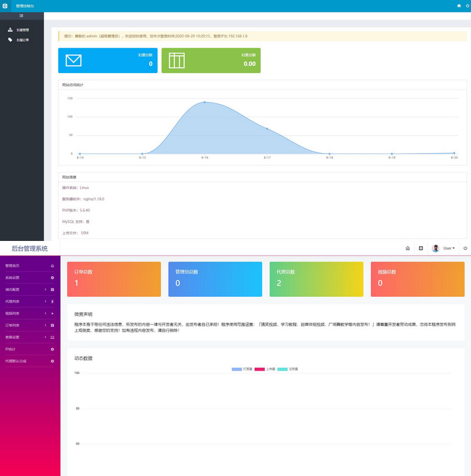Click the envelope icon on the blue card
The image size is (471, 476).
point(74,61)
